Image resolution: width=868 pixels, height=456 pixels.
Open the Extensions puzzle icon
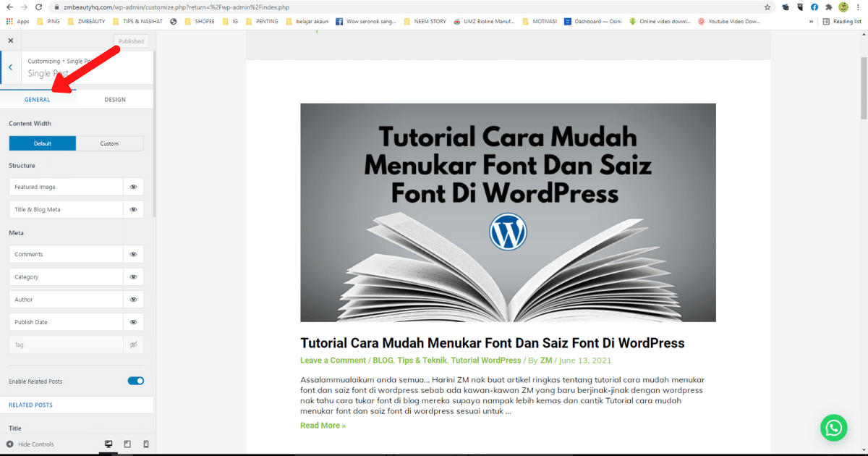[x=829, y=7]
